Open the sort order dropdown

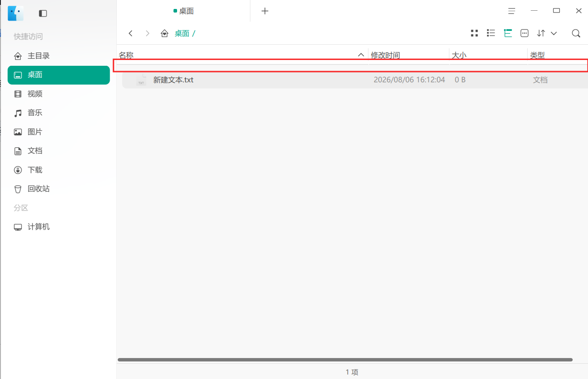pyautogui.click(x=547, y=33)
